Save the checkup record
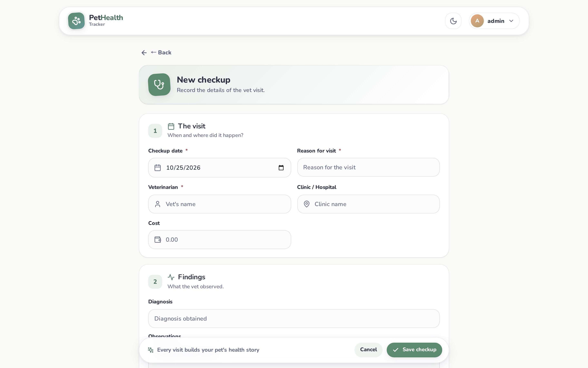The height and width of the screenshot is (368, 588). coord(414,350)
